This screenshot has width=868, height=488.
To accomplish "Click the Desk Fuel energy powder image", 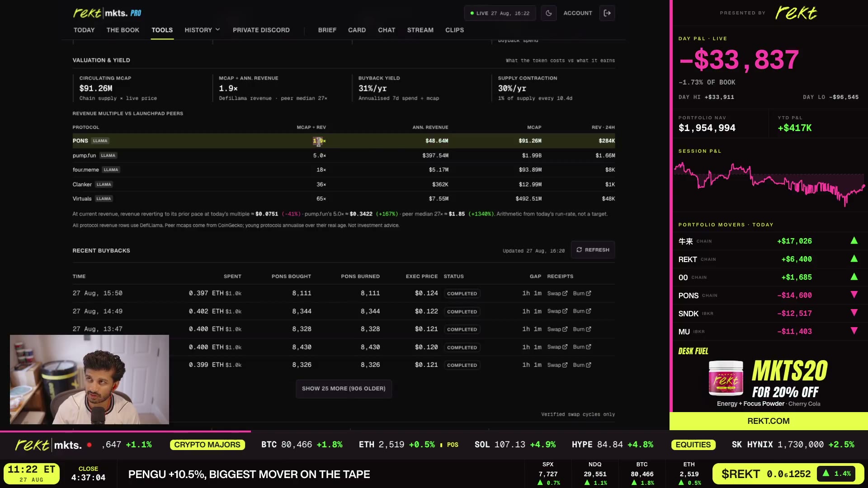I will [726, 378].
